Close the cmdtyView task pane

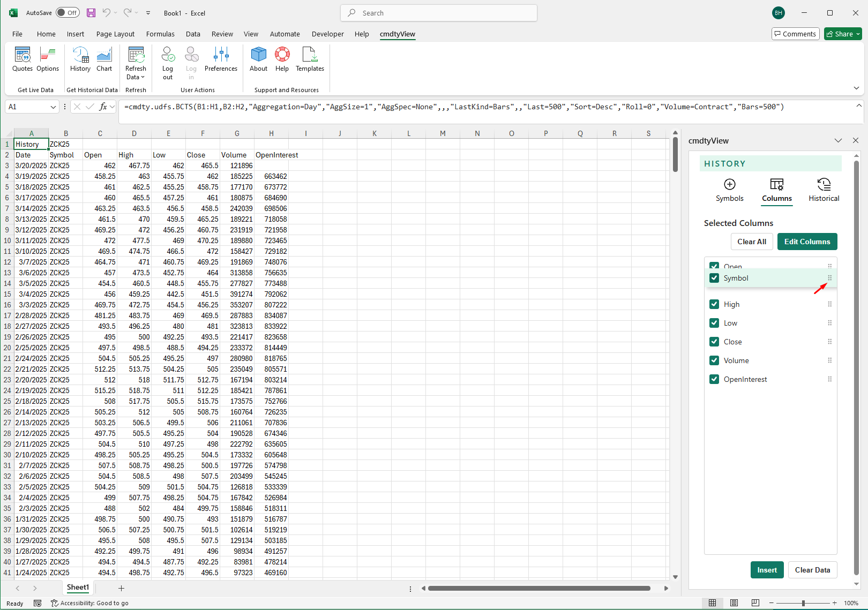tap(856, 140)
